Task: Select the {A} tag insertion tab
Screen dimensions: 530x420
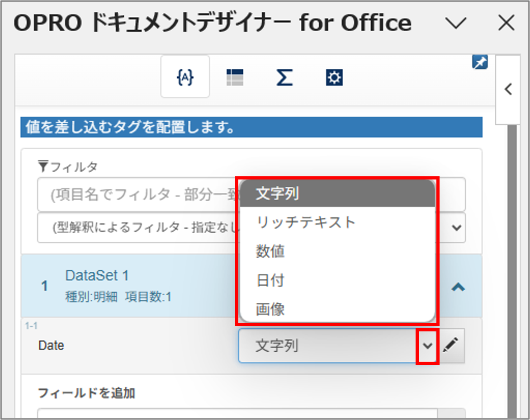Action: click(x=185, y=77)
